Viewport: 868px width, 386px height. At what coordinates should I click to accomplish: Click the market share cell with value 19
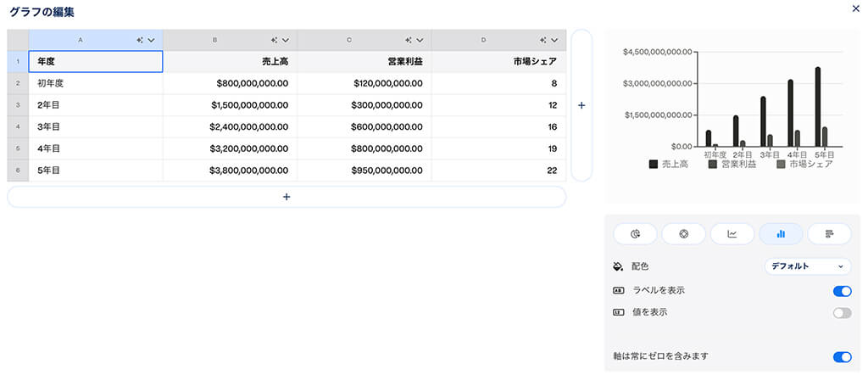498,148
